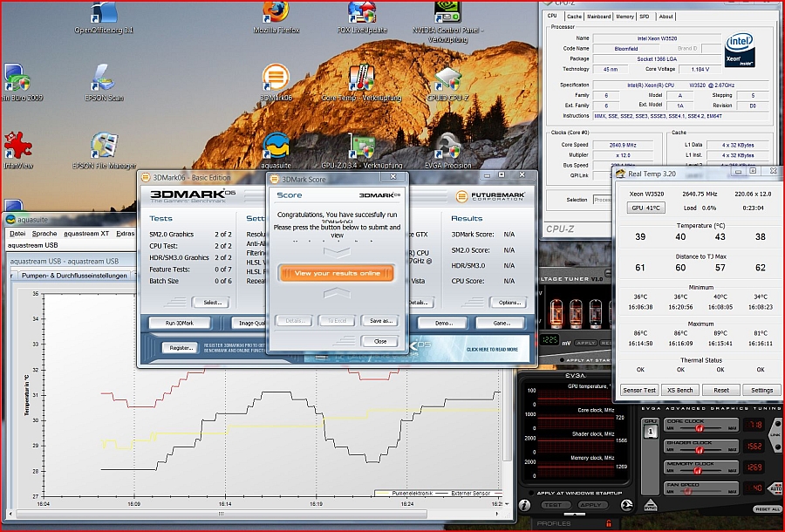Open the NVIDIA Control Panel shortcut

448,20
